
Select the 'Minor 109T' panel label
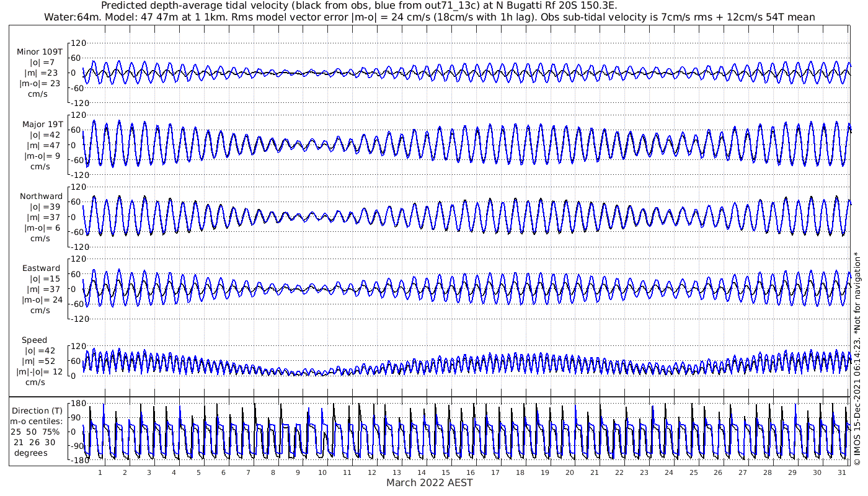[x=40, y=52]
